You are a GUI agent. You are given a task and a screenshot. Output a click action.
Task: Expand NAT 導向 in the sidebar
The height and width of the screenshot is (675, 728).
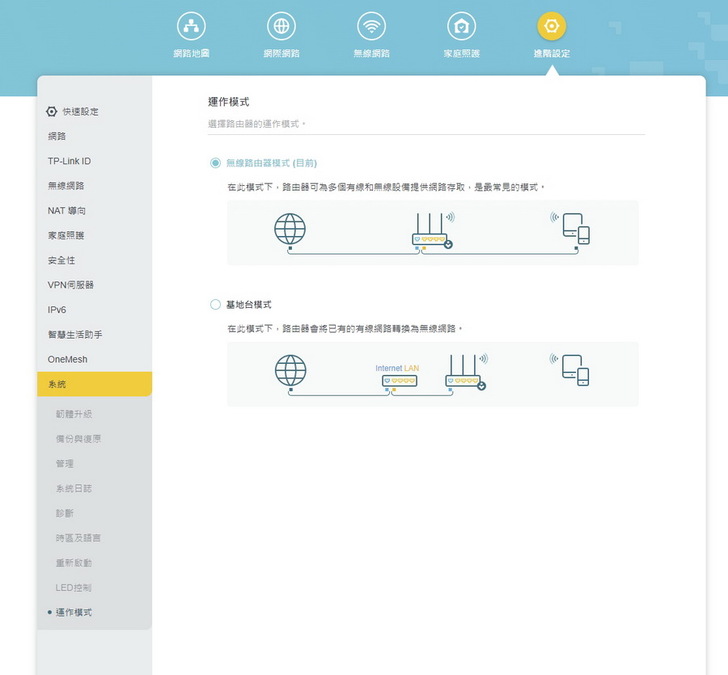click(66, 211)
